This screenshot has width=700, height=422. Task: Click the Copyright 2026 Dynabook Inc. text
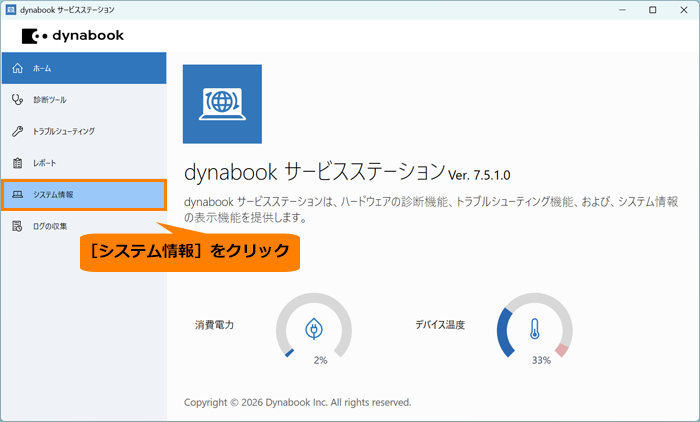297,402
